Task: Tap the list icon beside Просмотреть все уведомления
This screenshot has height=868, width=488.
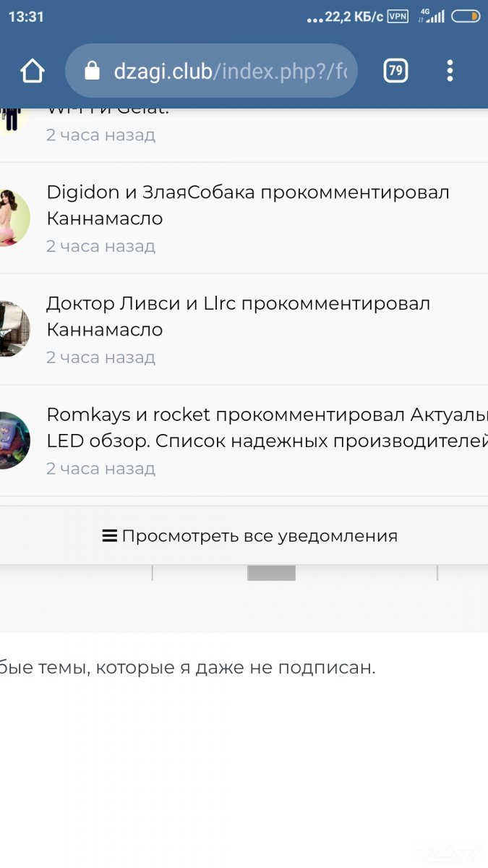Action: (110, 536)
